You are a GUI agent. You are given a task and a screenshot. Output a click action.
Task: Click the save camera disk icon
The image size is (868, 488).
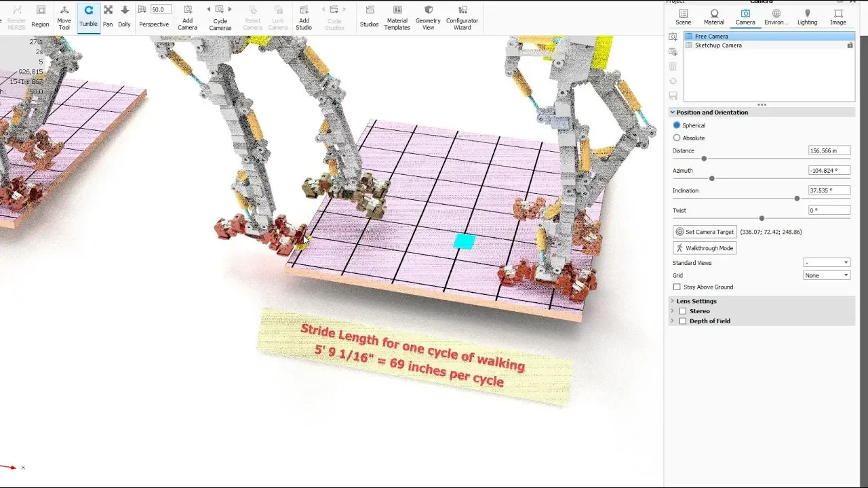click(x=673, y=96)
